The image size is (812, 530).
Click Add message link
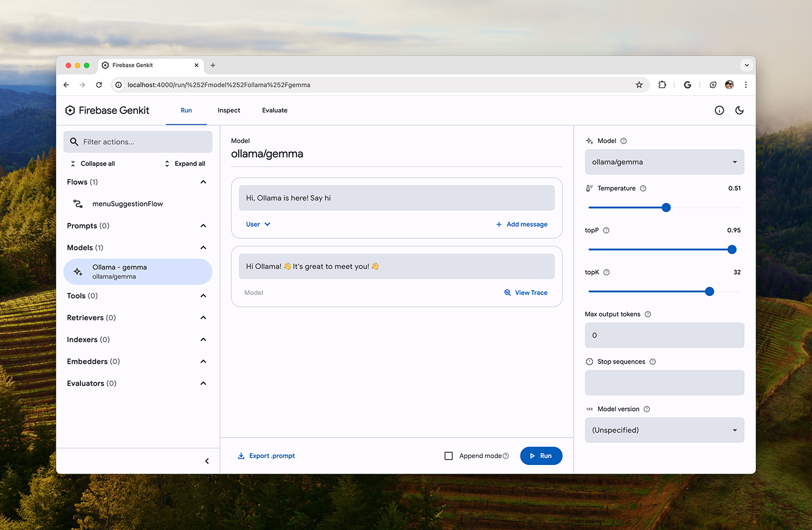(x=521, y=224)
